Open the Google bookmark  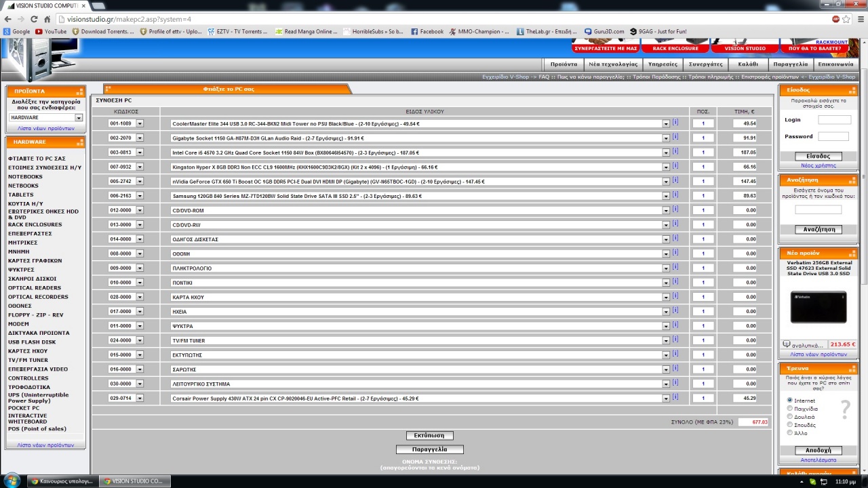[17, 31]
